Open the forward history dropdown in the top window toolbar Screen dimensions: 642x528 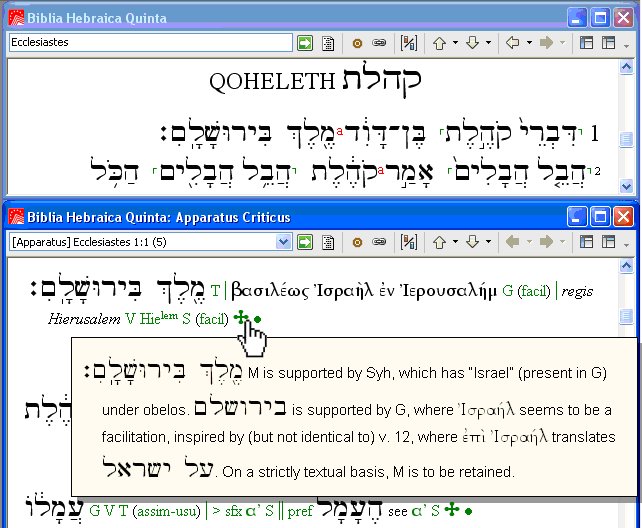tap(563, 43)
